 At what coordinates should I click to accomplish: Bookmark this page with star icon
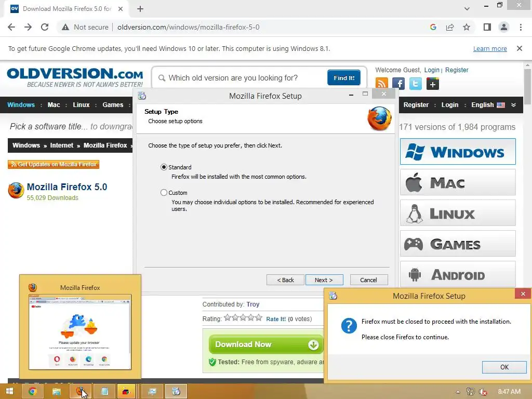click(x=467, y=27)
